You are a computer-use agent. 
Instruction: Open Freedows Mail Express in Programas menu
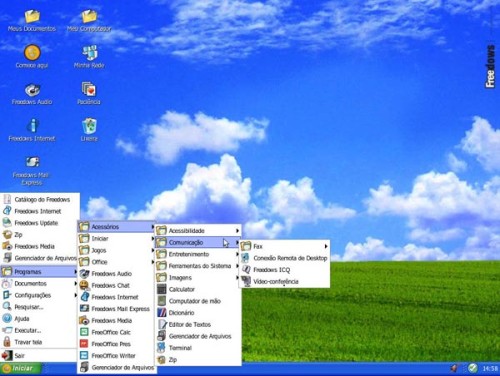[116, 309]
